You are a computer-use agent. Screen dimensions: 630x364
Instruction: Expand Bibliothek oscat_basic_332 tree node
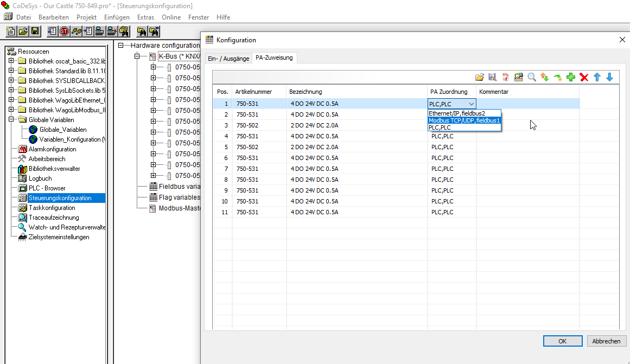[x=11, y=61]
